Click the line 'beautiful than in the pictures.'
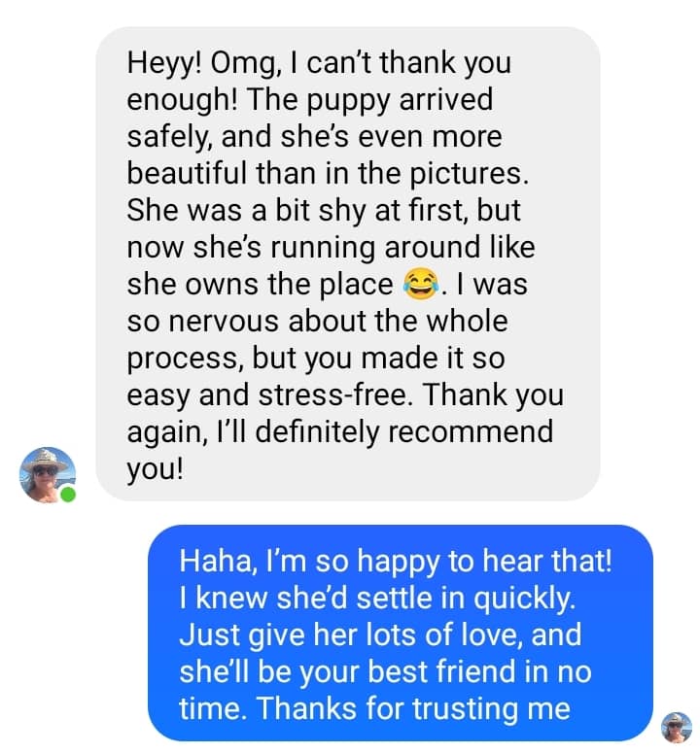700x754 pixels. coord(328,173)
